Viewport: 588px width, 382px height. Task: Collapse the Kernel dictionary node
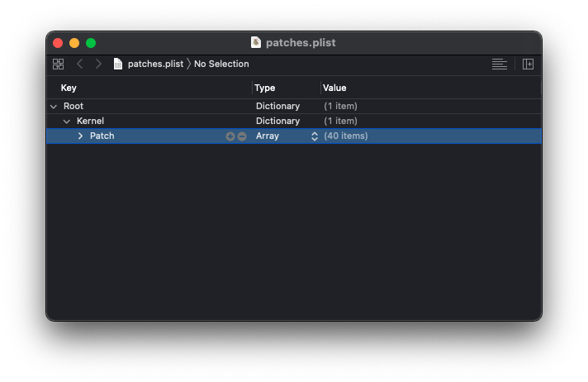pyautogui.click(x=67, y=122)
